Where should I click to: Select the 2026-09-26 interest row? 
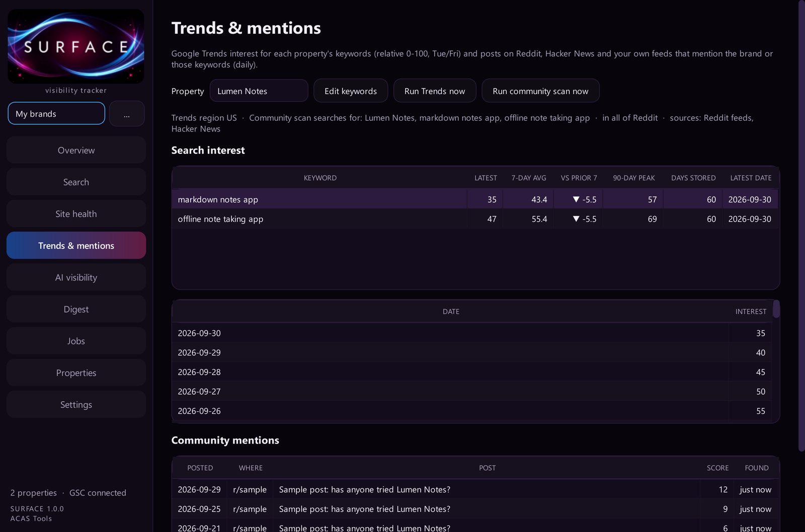click(x=472, y=411)
